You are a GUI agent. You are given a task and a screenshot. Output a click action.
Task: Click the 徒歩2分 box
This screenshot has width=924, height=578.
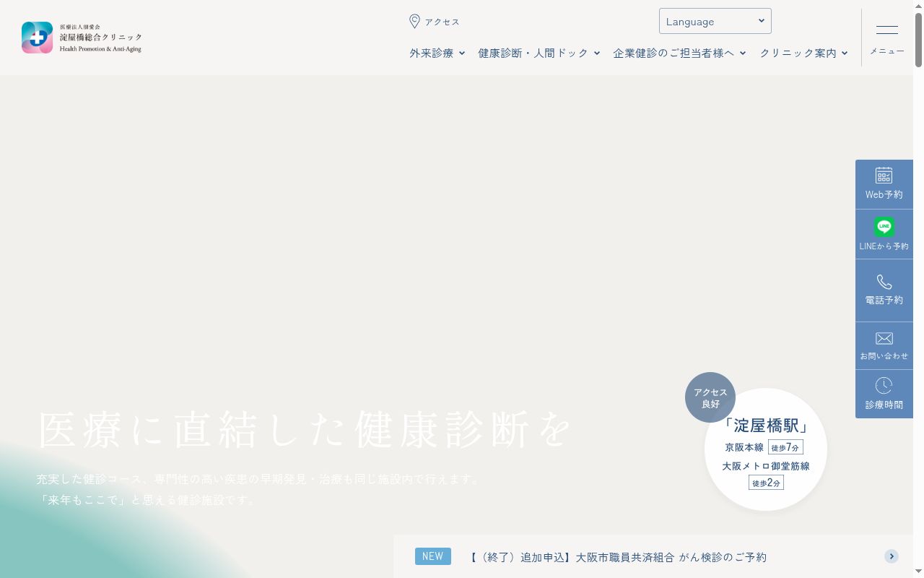pos(766,483)
